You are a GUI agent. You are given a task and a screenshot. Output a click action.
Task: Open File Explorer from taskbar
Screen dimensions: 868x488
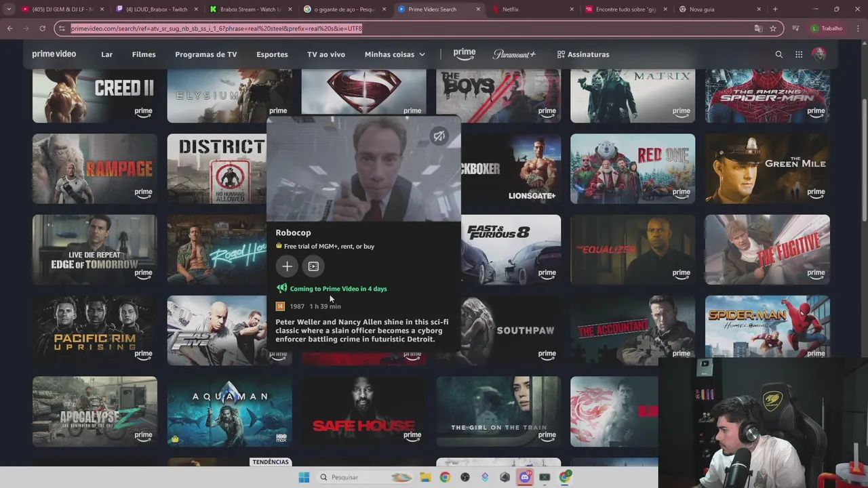[425, 477]
